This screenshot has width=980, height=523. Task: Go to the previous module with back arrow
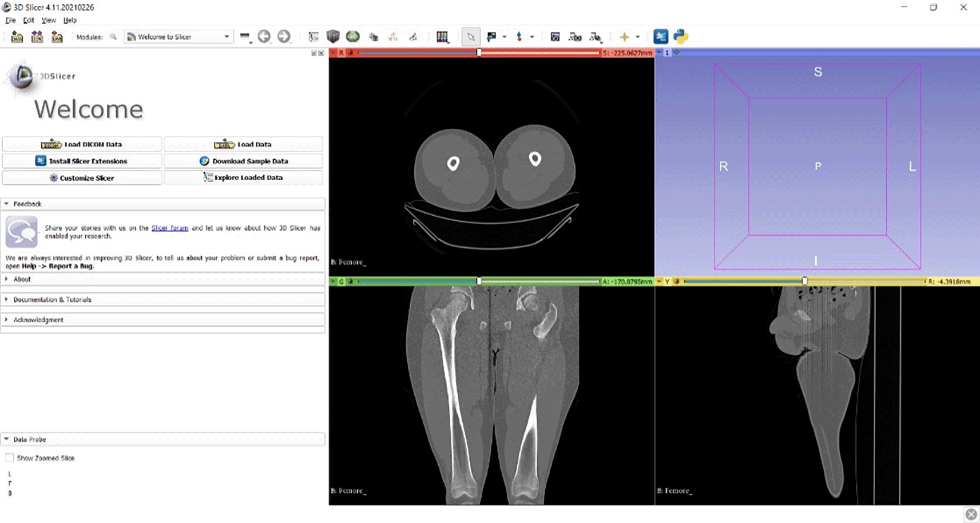pyautogui.click(x=264, y=37)
